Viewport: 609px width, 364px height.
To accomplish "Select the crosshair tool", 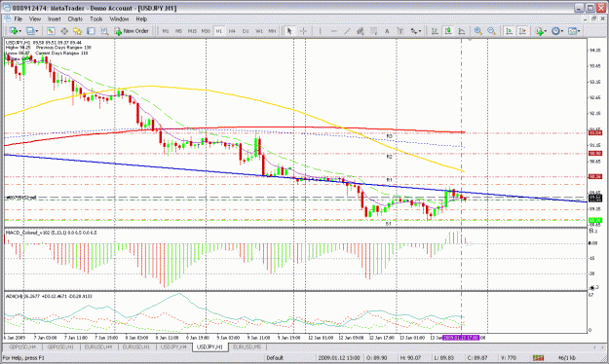I will coord(303,31).
